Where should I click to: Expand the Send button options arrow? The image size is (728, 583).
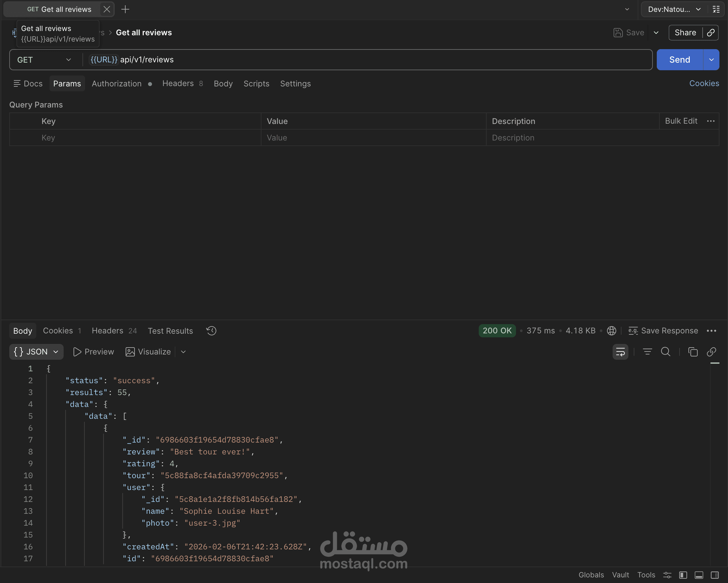(x=711, y=60)
